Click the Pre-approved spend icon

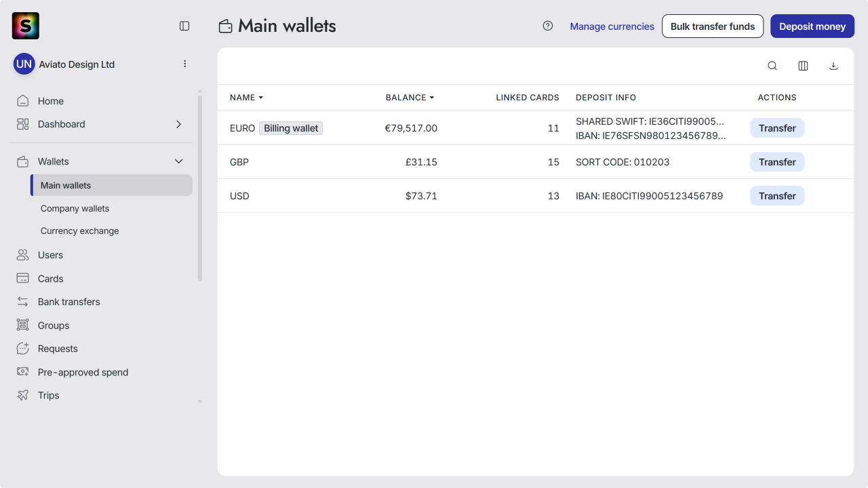pos(23,372)
